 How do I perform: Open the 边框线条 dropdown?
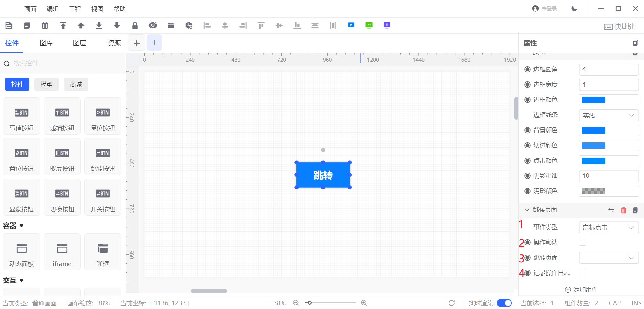(x=609, y=115)
